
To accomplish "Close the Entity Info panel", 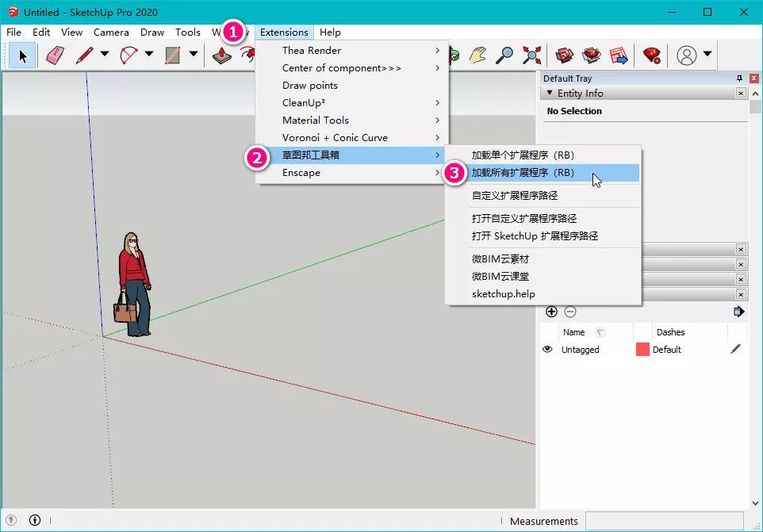I will (x=741, y=93).
